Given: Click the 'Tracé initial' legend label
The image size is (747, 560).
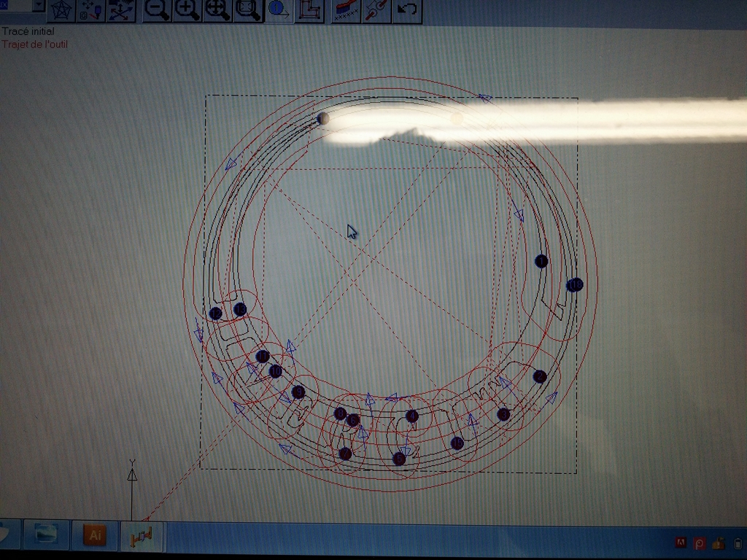Looking at the screenshot, I should tap(28, 31).
